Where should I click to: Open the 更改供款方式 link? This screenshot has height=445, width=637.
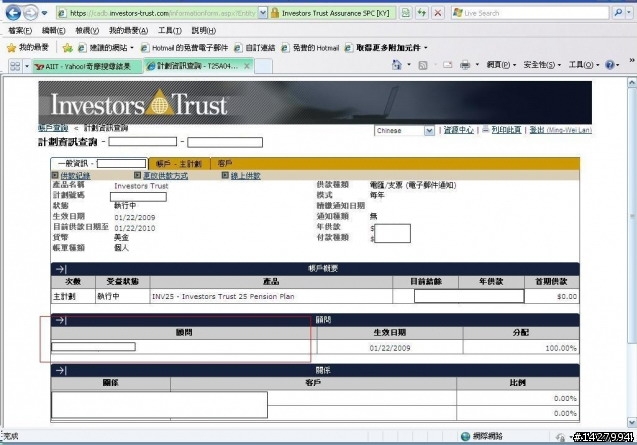(x=165, y=176)
